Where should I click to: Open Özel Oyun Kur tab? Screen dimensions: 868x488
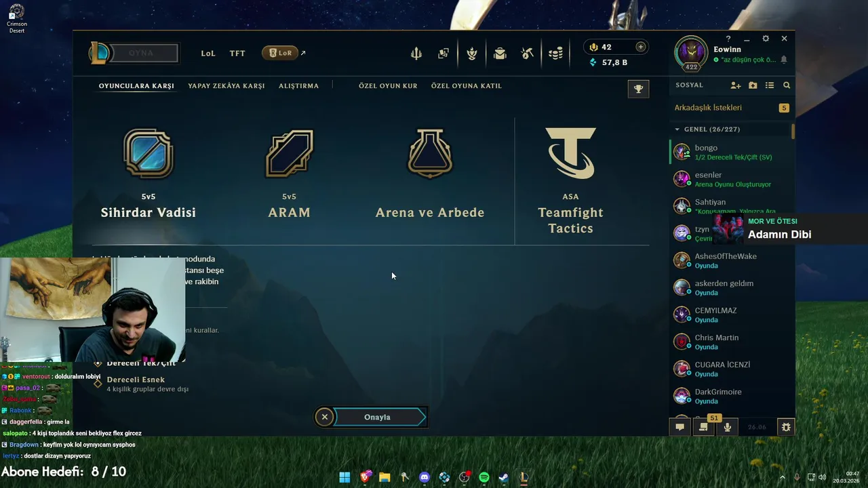388,86
